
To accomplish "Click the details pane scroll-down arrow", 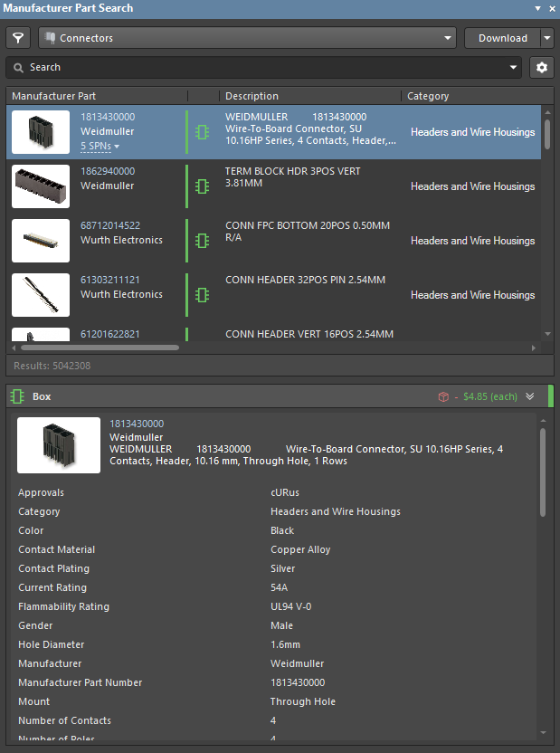I will click(543, 733).
